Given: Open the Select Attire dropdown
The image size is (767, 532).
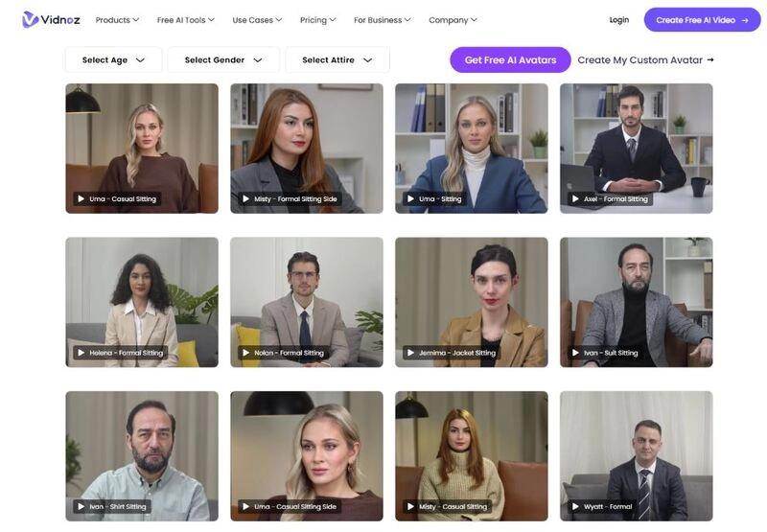Looking at the screenshot, I should pyautogui.click(x=337, y=59).
